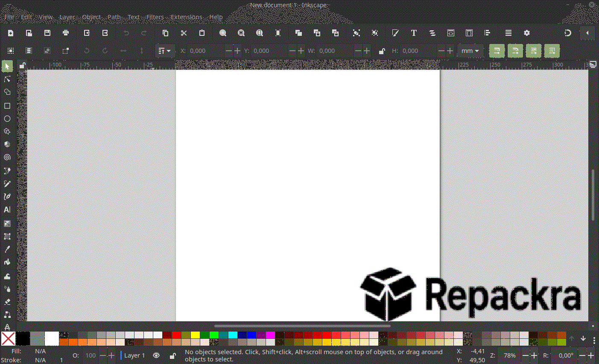Select the Eraser tool
The width and height of the screenshot is (599, 364).
pos(7,302)
